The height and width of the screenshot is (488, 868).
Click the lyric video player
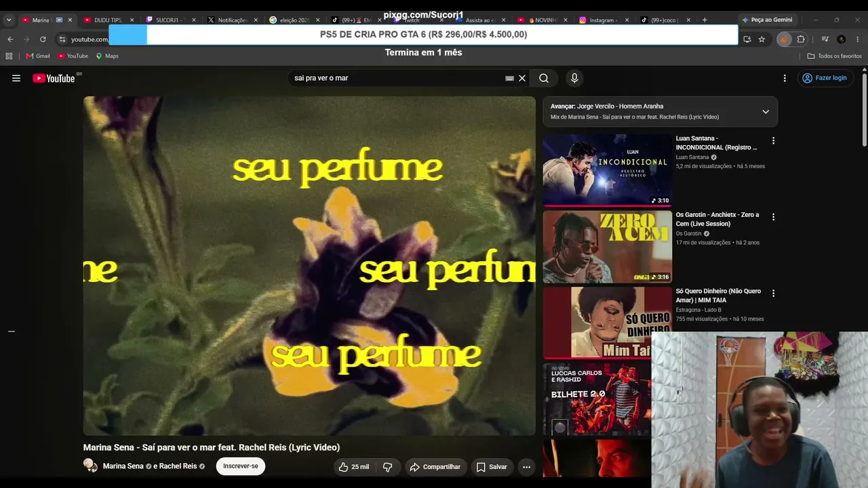tap(309, 266)
